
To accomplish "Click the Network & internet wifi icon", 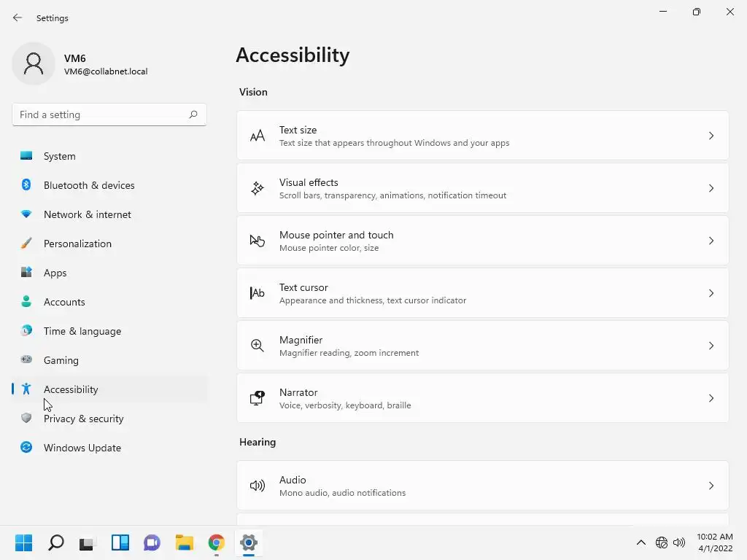I will click(x=26, y=214).
